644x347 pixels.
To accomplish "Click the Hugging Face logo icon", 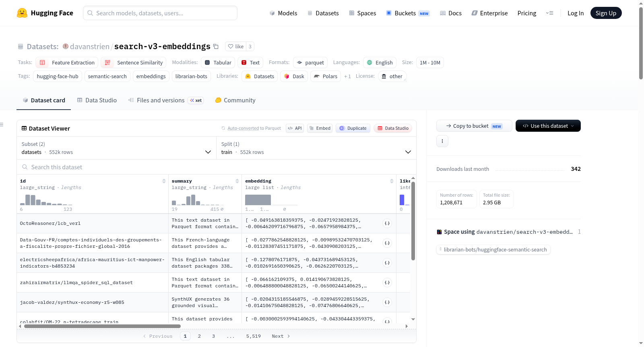I will pos(22,13).
